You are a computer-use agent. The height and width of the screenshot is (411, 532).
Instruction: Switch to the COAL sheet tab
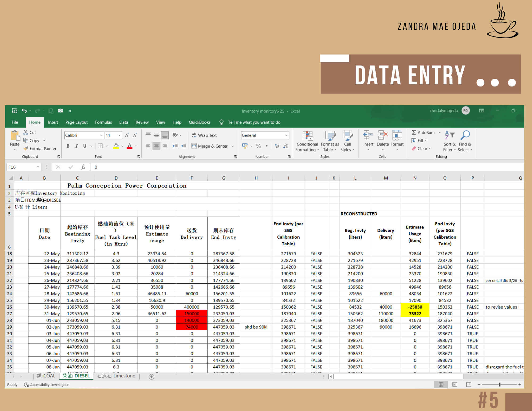pyautogui.click(x=46, y=376)
